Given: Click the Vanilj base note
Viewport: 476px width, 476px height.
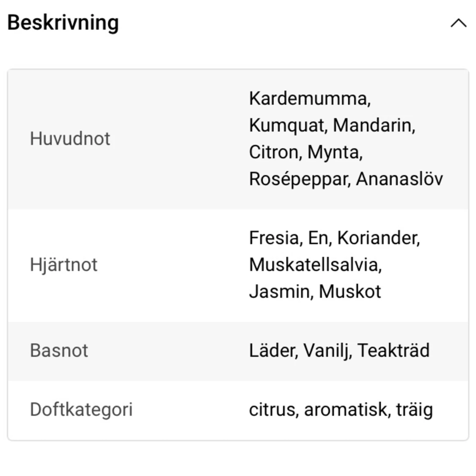Looking at the screenshot, I should pyautogui.click(x=327, y=351).
